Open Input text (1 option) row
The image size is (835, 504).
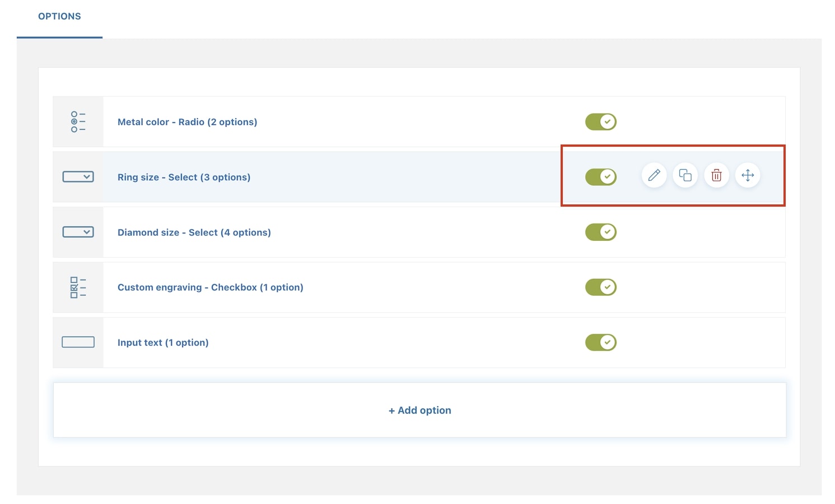click(419, 343)
